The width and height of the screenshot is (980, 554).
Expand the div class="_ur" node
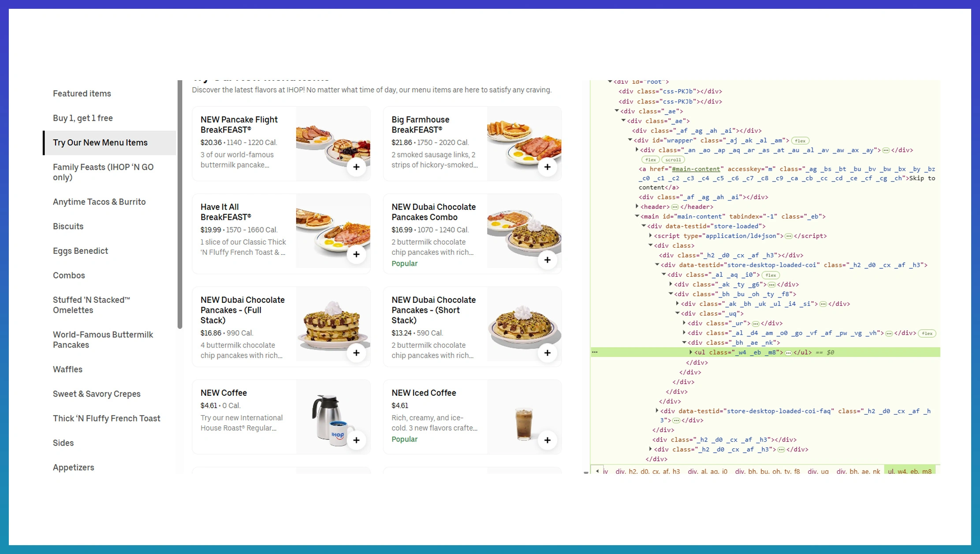pos(684,323)
